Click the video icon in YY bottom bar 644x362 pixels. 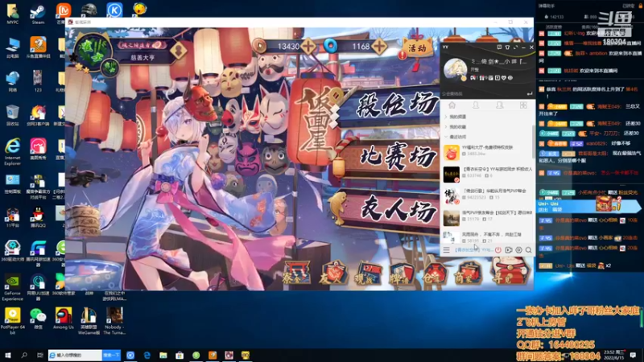click(x=509, y=250)
